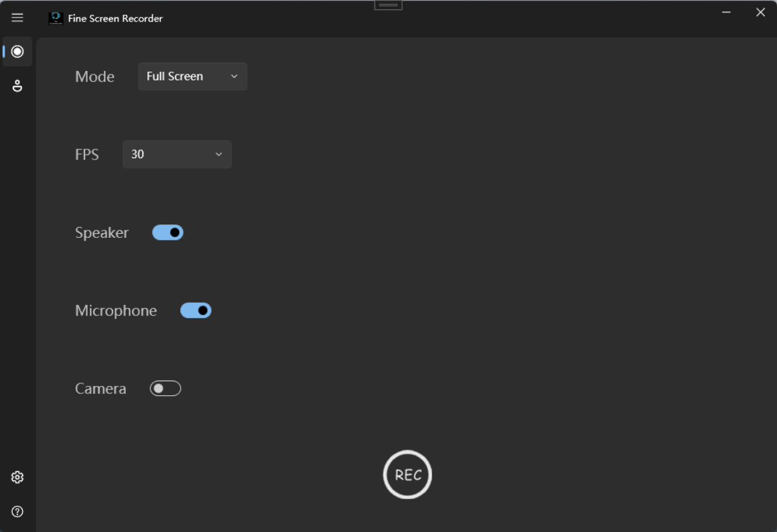Turn off the Speaker toggle

[167, 232]
